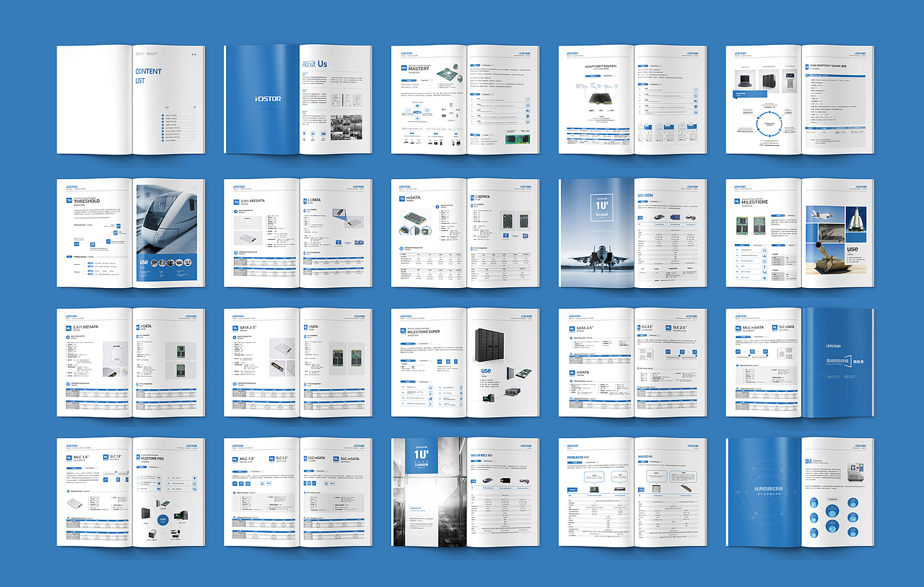
Task: Click the About Us page heading
Action: (315, 64)
